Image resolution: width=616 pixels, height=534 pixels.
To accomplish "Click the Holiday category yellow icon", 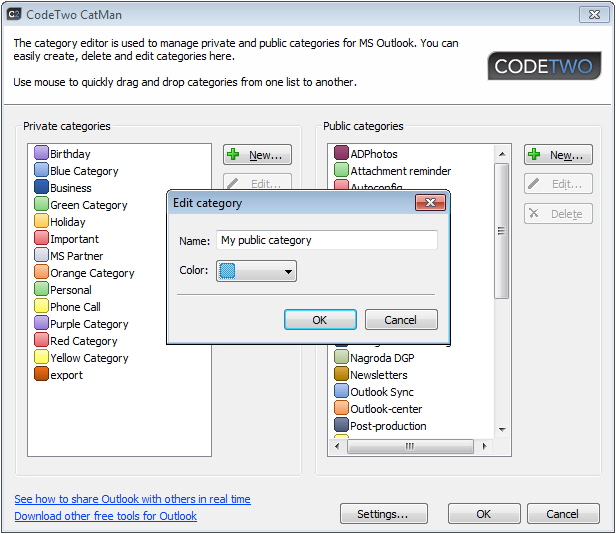I will point(41,221).
